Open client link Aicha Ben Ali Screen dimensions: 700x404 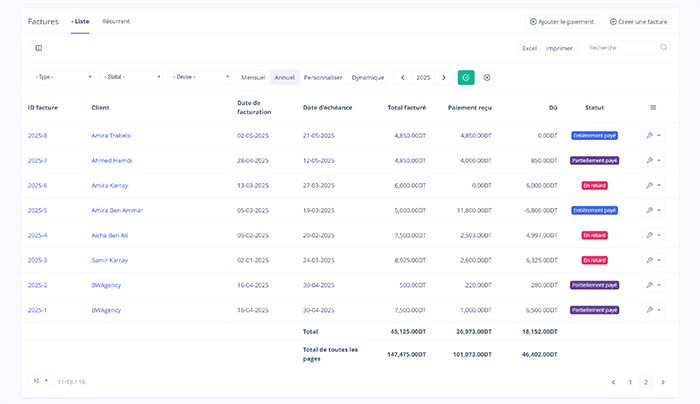coord(110,235)
